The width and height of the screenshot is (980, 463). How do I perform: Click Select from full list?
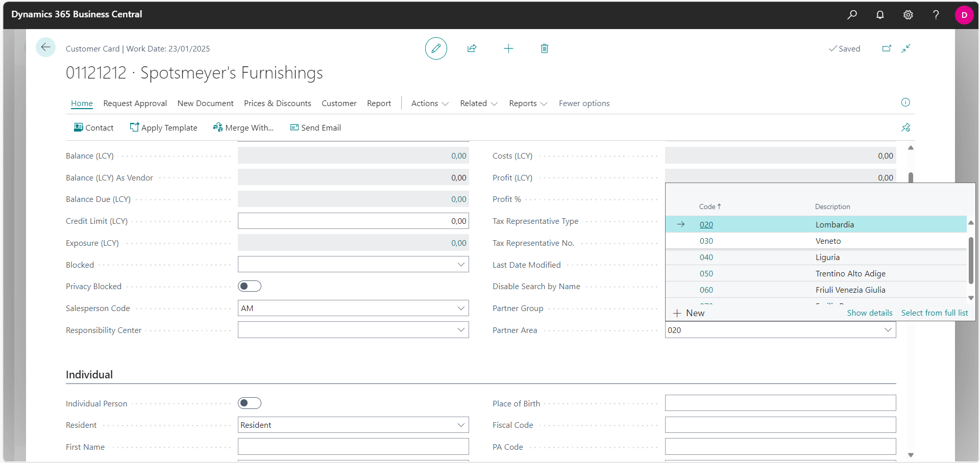coord(934,313)
